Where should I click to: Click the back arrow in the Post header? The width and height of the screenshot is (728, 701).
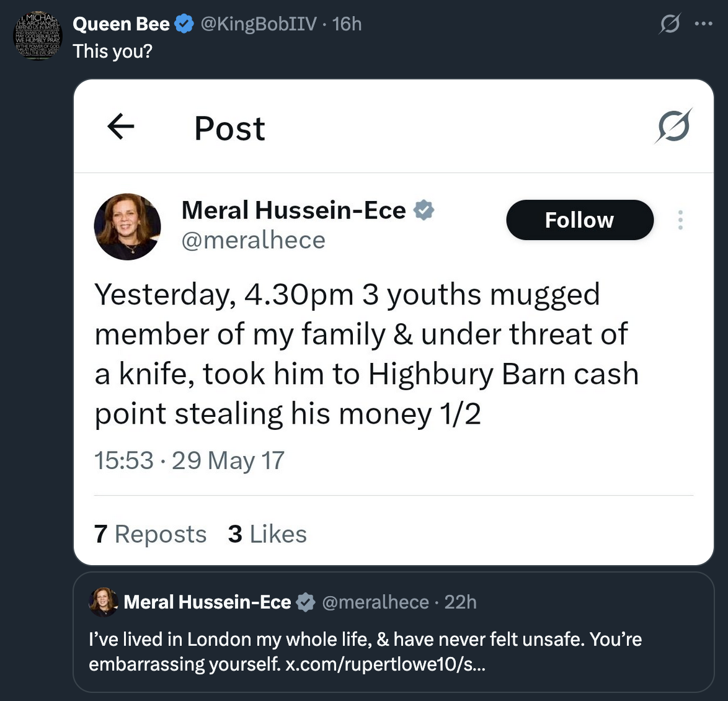pos(121,127)
